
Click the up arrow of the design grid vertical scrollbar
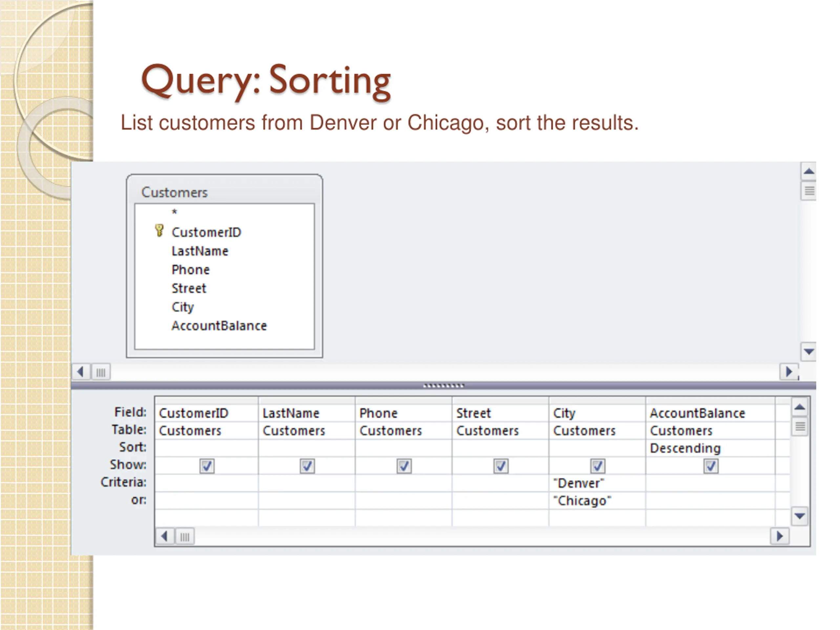point(800,408)
